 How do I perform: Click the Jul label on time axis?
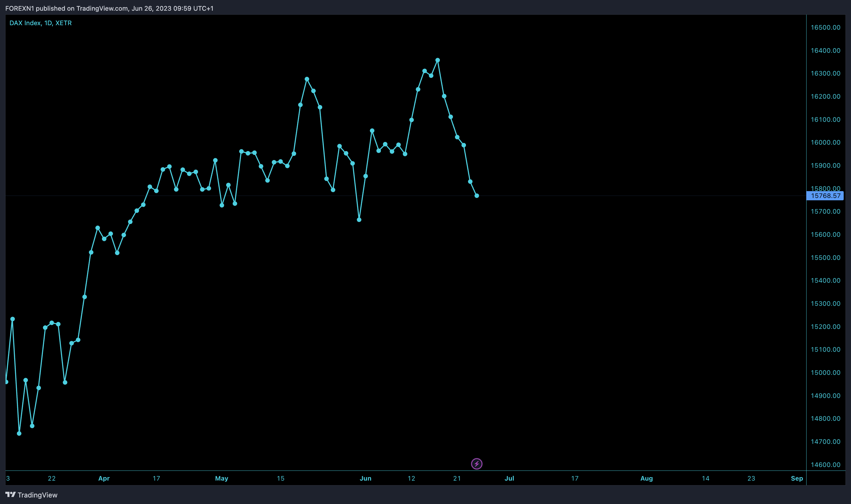[x=509, y=479]
